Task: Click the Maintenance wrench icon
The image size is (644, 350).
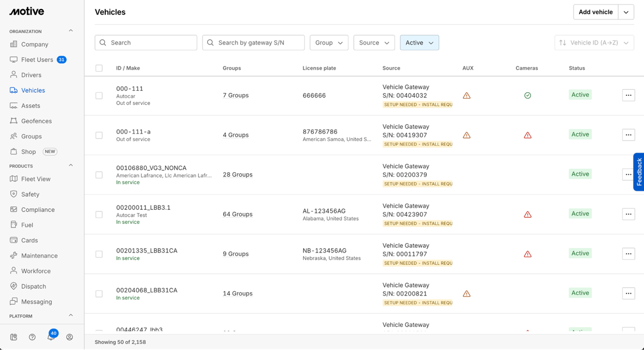Action: [x=14, y=256]
